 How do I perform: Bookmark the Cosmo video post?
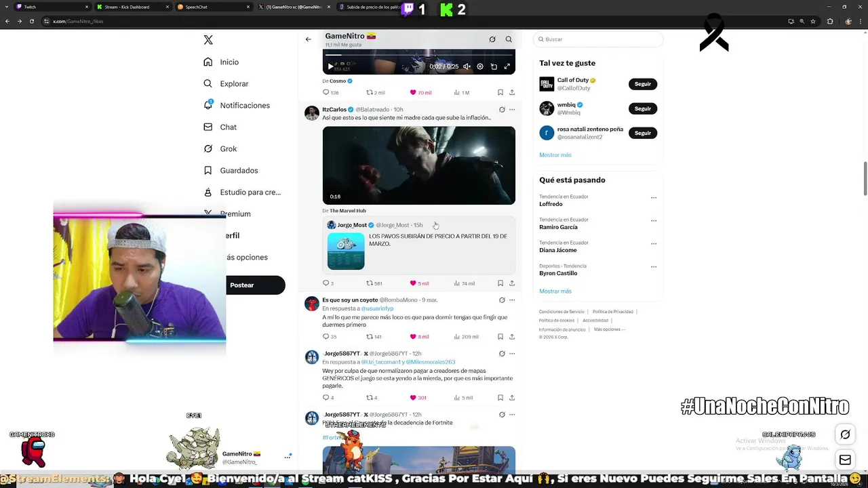tap(500, 92)
